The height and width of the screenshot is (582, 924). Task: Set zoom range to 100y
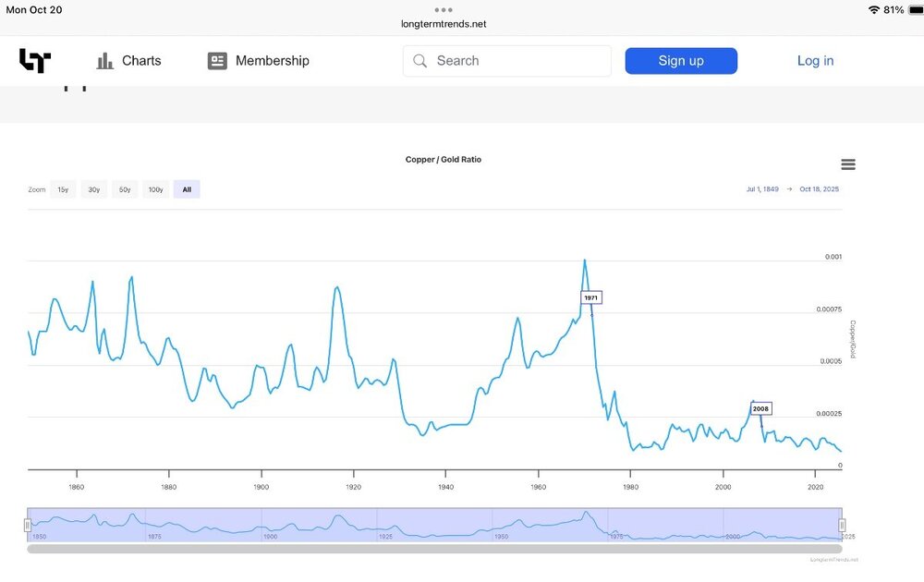(155, 189)
